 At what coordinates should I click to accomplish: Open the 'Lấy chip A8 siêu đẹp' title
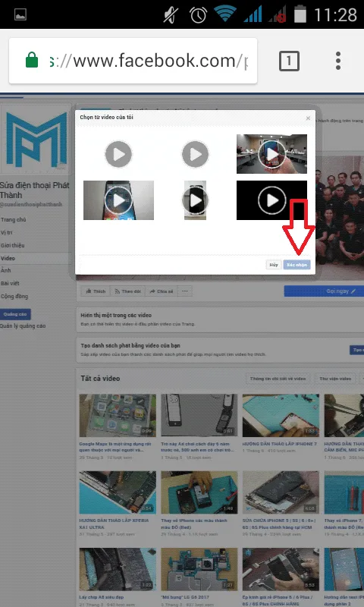coord(102,597)
